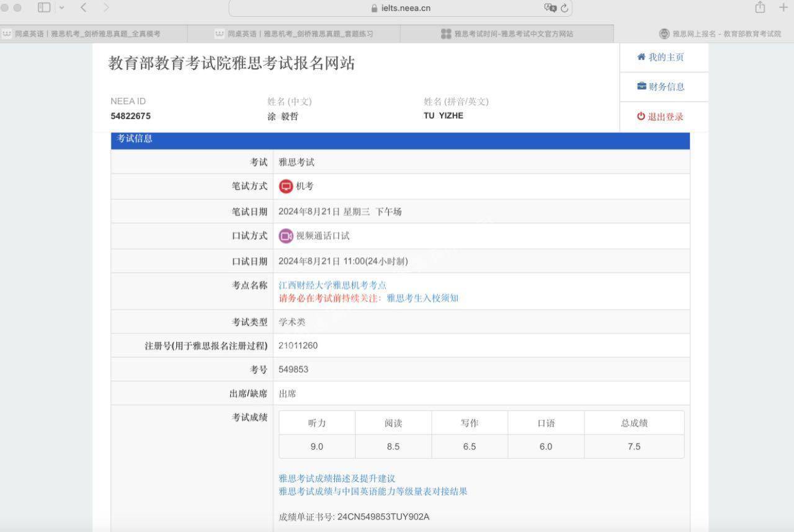Add a new tab with plus icon
Image resolution: width=794 pixels, height=532 pixels.
coord(783,7)
